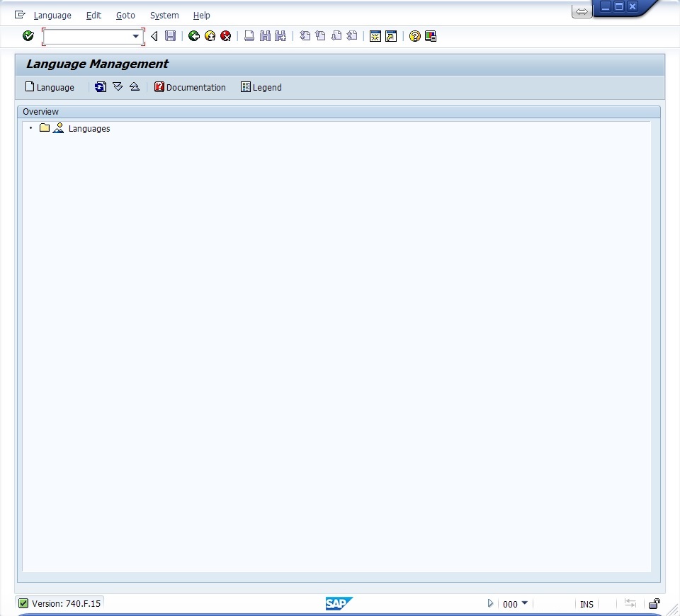Go to Next Page icon
The image size is (680, 616).
point(336,36)
